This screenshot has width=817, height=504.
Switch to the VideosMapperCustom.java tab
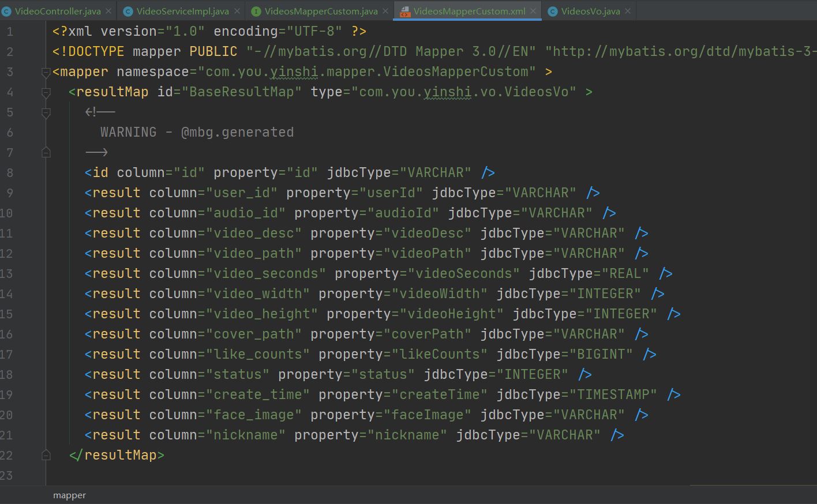pos(321,11)
